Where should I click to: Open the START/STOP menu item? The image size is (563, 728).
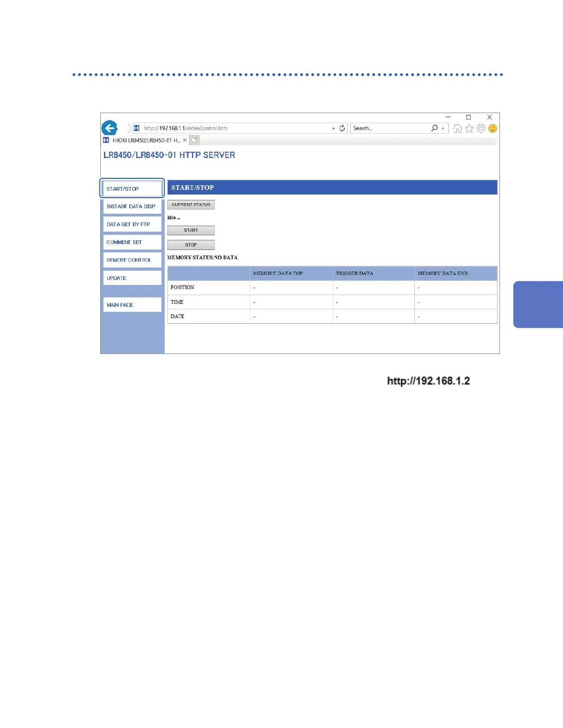point(132,188)
